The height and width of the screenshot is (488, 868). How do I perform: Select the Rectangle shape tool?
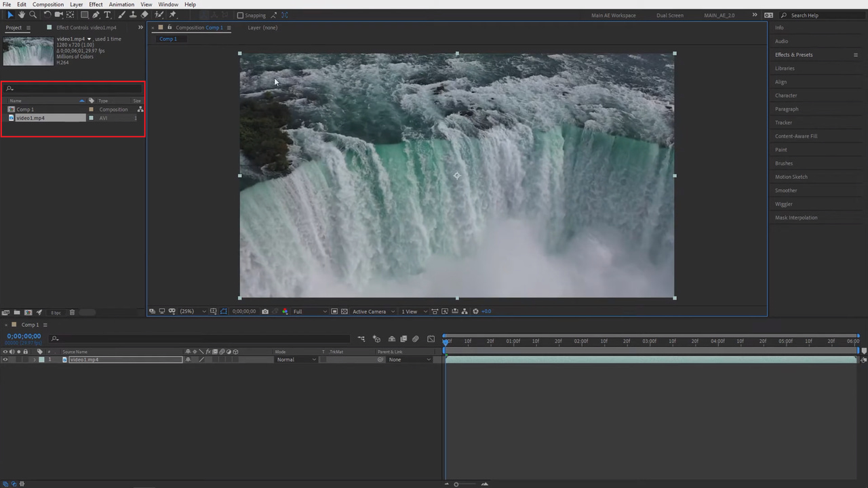coord(85,15)
